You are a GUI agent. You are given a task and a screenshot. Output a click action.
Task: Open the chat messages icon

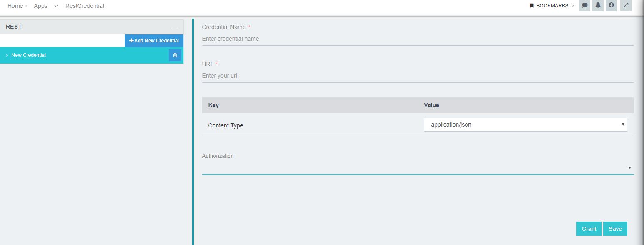pyautogui.click(x=584, y=5)
